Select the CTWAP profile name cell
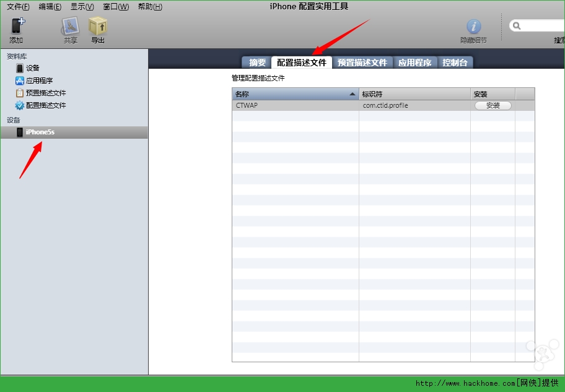 296,105
